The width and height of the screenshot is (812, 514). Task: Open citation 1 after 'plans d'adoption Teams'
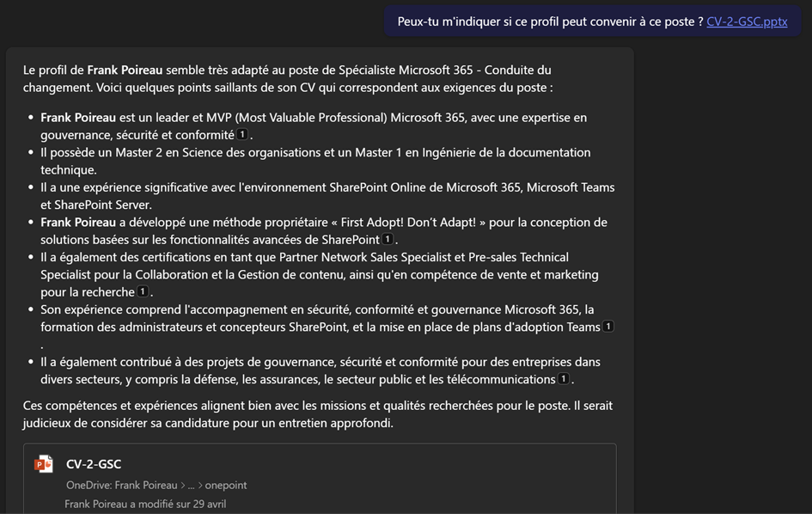(x=608, y=327)
